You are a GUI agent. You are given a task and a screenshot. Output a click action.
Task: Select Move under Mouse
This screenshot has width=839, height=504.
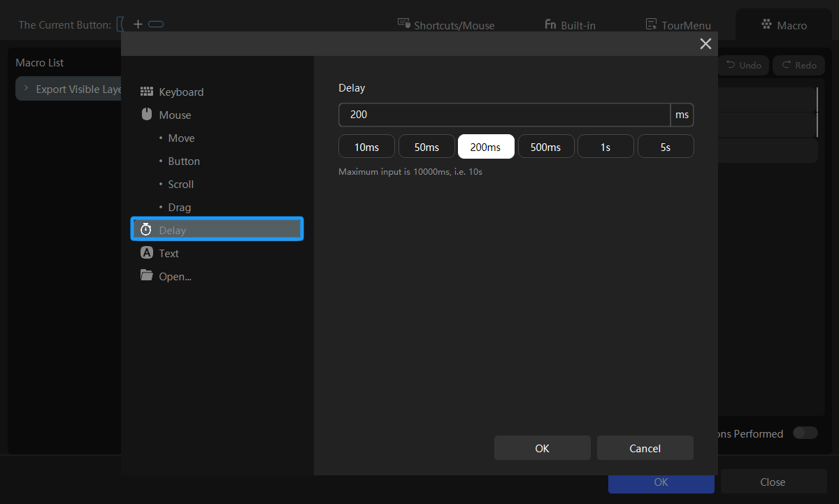click(181, 138)
